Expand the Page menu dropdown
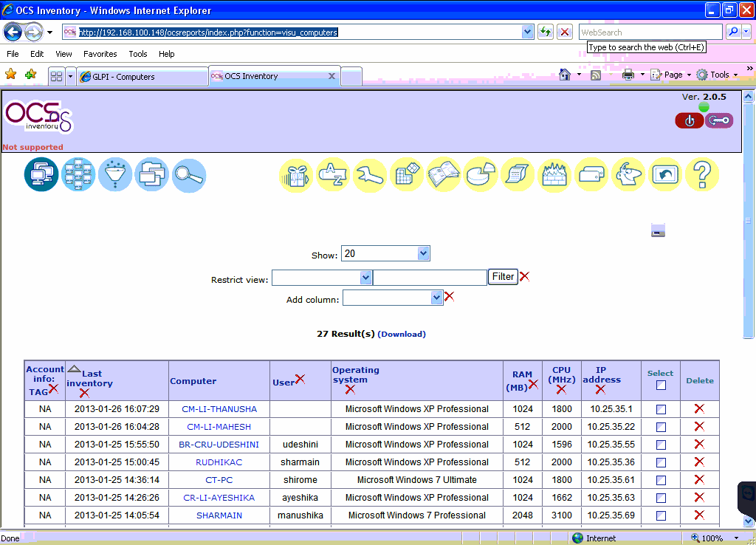This screenshot has width=756, height=545. pyautogui.click(x=689, y=75)
